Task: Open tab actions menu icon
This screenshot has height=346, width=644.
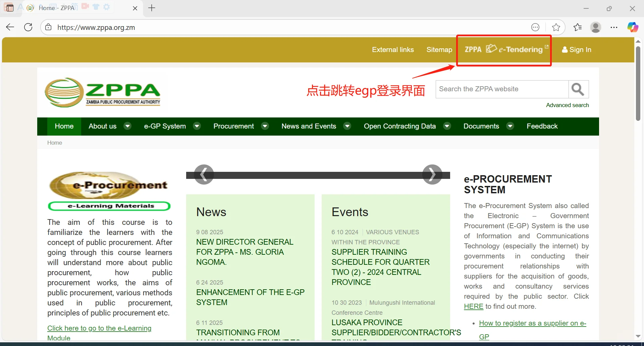Action: 10,8
